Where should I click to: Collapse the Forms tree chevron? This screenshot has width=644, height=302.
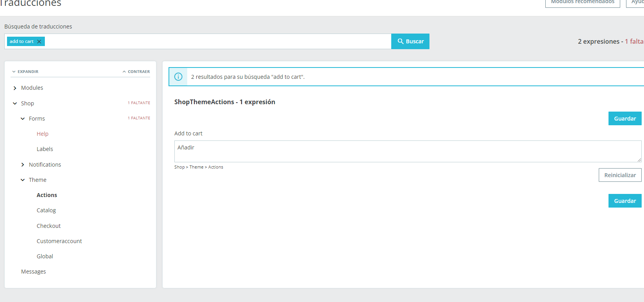23,119
